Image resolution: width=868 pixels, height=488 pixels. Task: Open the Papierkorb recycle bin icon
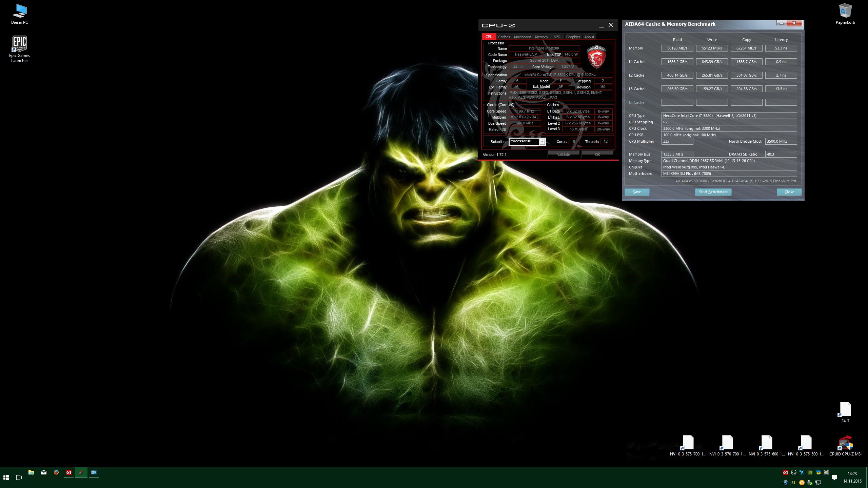845,14
